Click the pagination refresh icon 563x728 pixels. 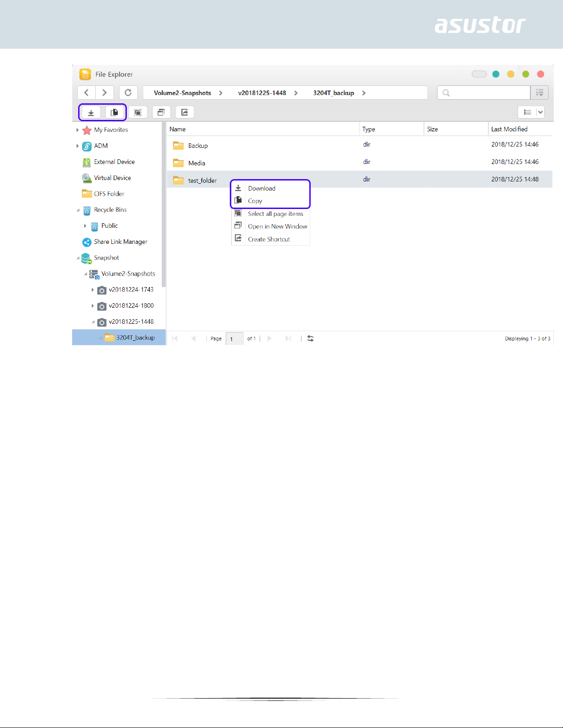(311, 339)
